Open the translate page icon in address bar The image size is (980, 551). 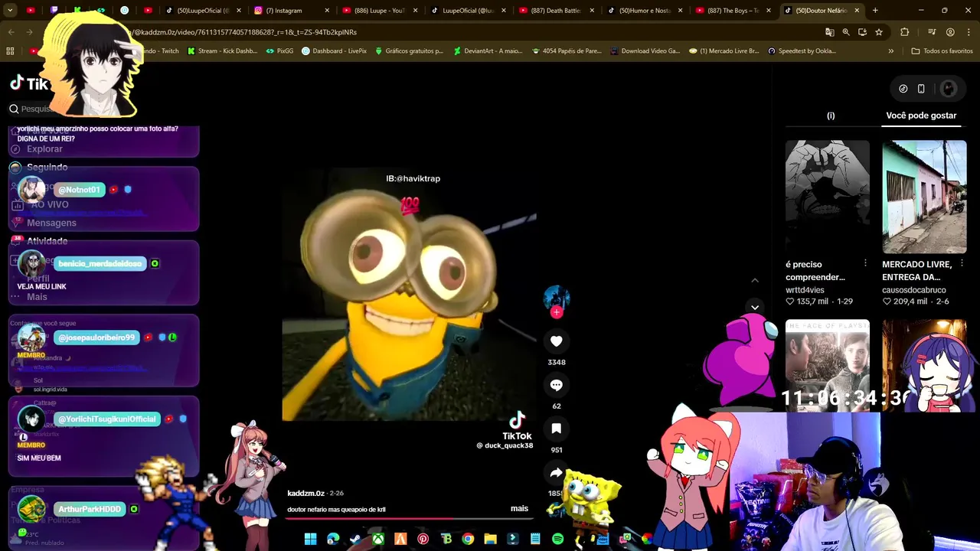click(829, 32)
